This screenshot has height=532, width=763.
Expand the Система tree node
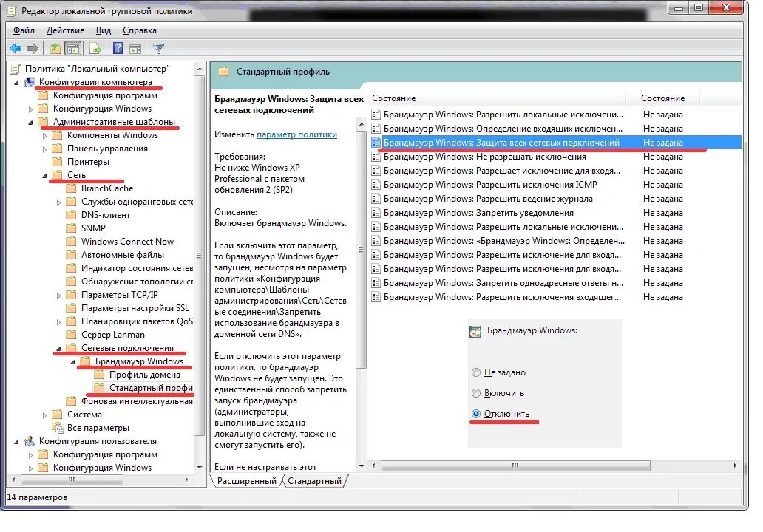coord(45,415)
